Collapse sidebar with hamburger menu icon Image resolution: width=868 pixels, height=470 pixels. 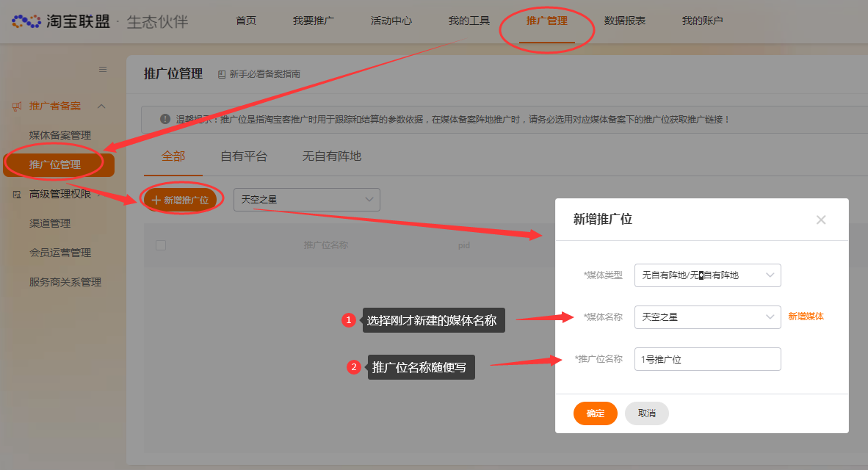tap(103, 69)
